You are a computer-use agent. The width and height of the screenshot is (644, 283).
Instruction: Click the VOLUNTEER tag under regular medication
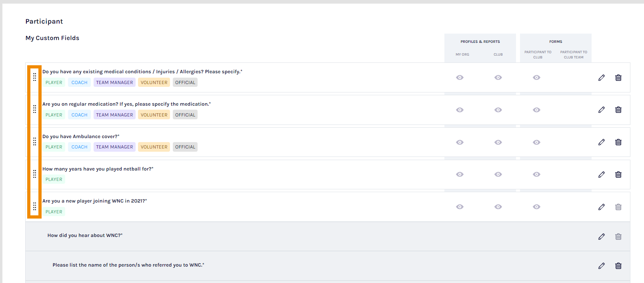coord(154,115)
